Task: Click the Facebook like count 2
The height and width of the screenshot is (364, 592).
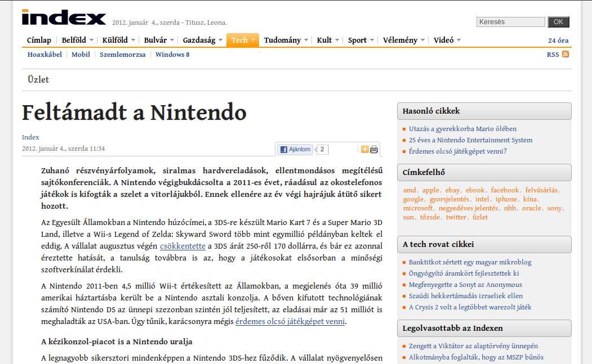Action: [322, 150]
